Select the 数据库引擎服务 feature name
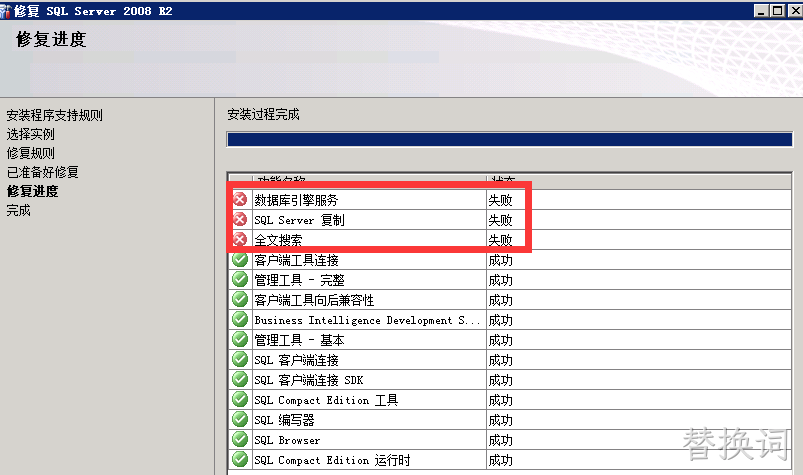The width and height of the screenshot is (803, 475). coord(296,200)
